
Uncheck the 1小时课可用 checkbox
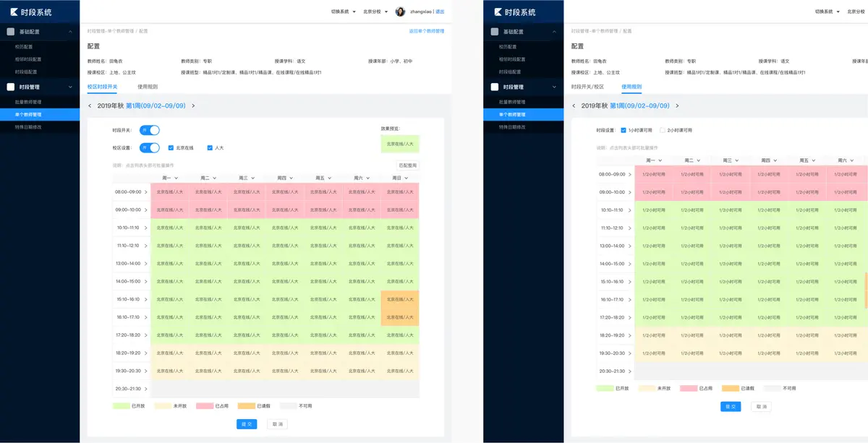(x=624, y=130)
